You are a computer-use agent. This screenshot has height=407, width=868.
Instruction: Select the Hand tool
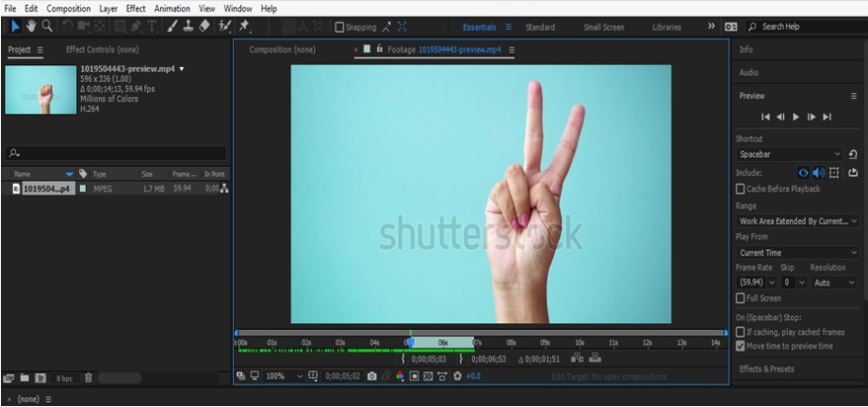point(31,26)
